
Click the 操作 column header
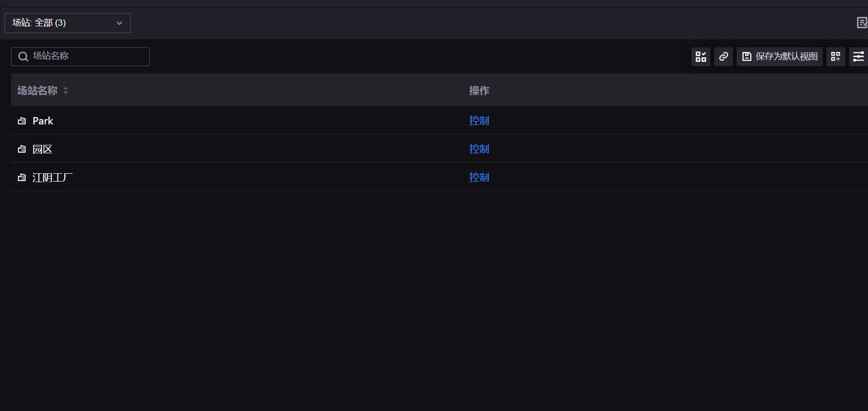tap(479, 90)
